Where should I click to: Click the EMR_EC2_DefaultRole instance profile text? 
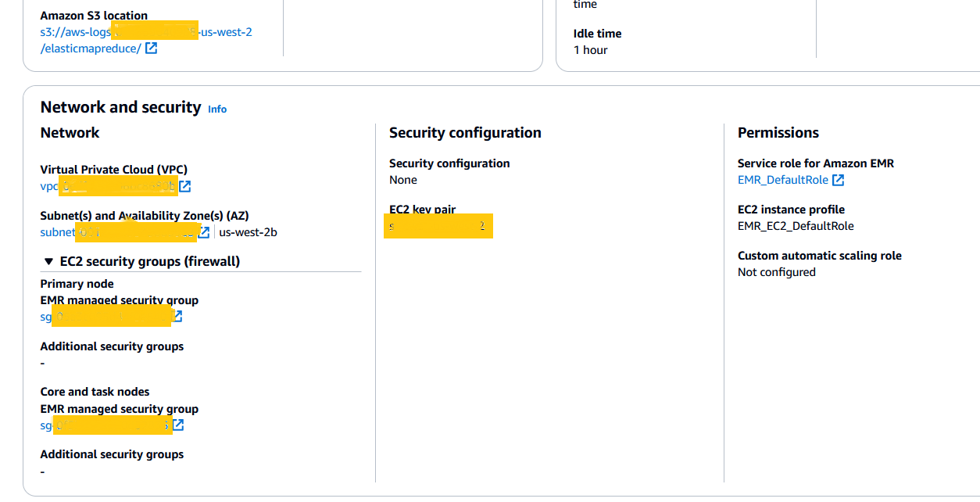(x=796, y=226)
